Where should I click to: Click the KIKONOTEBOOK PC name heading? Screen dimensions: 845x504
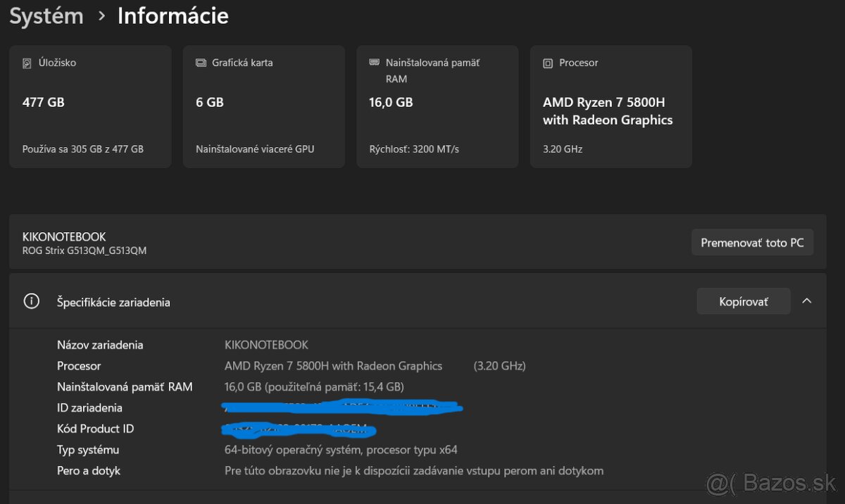(x=64, y=237)
